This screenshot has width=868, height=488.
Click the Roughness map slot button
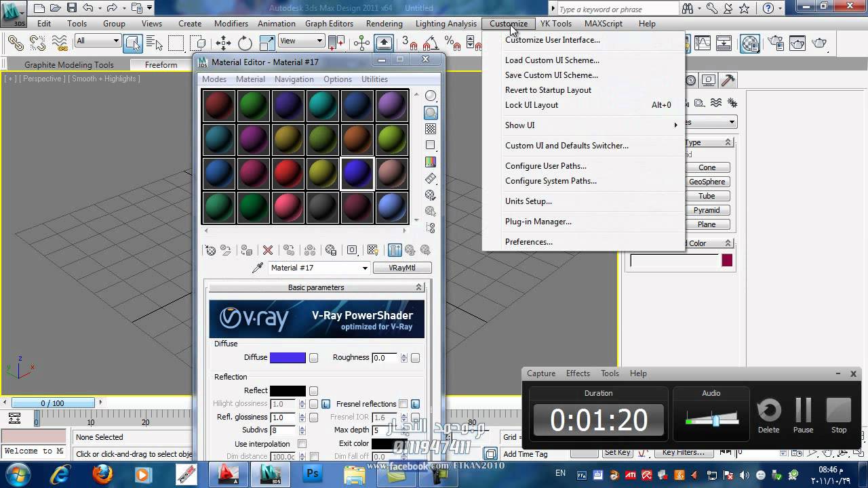(x=415, y=358)
